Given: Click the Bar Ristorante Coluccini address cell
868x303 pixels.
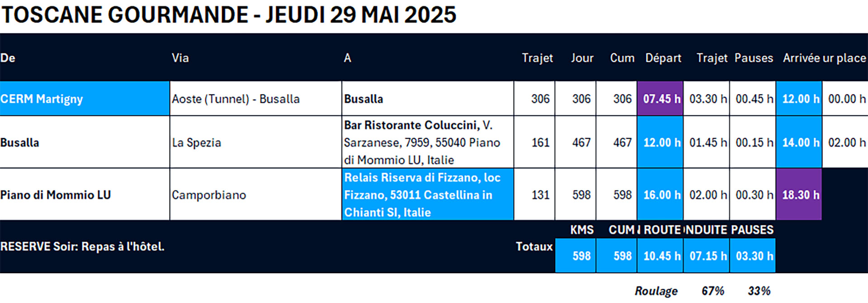Looking at the screenshot, I should [427, 142].
